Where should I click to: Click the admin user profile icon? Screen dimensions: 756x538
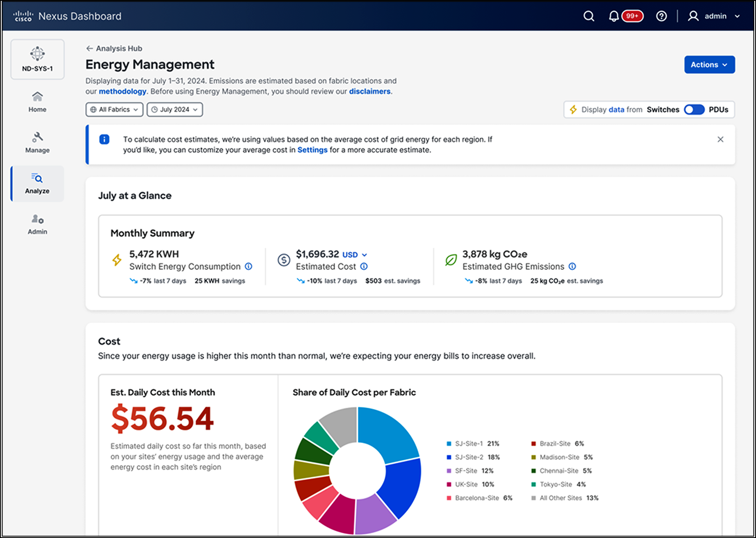pos(693,16)
